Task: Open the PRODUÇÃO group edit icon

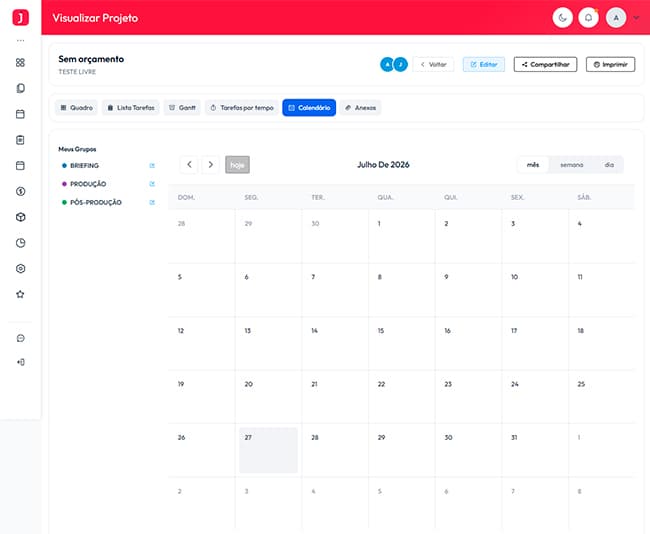Action: pyautogui.click(x=152, y=184)
